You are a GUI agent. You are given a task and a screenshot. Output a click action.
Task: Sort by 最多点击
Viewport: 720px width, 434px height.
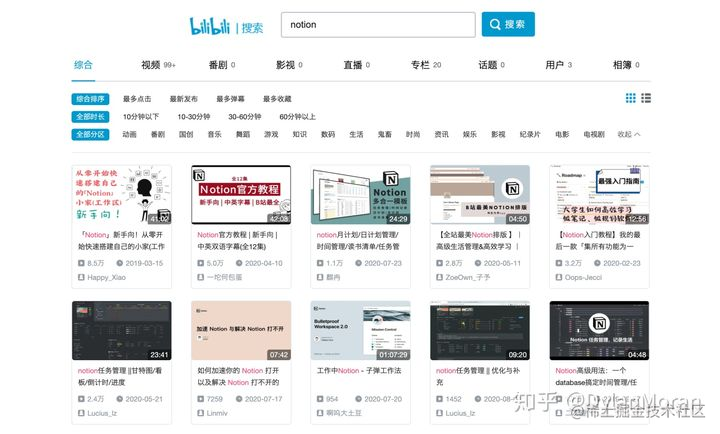[137, 99]
